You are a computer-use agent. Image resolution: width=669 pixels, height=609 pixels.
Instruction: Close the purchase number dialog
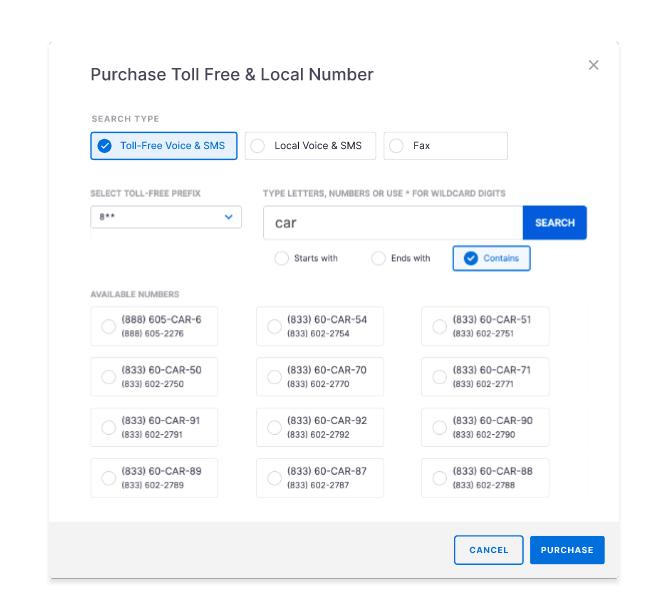click(593, 65)
